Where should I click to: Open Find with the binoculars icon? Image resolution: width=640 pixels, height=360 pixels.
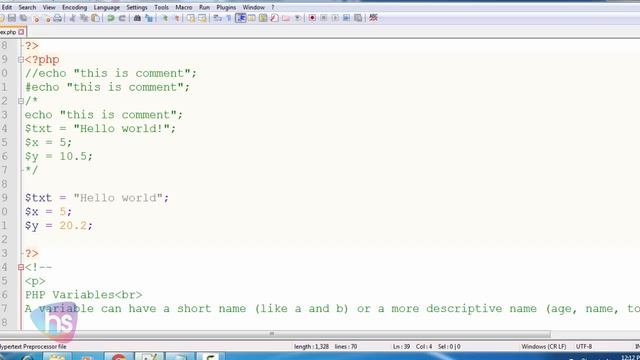click(x=137, y=18)
